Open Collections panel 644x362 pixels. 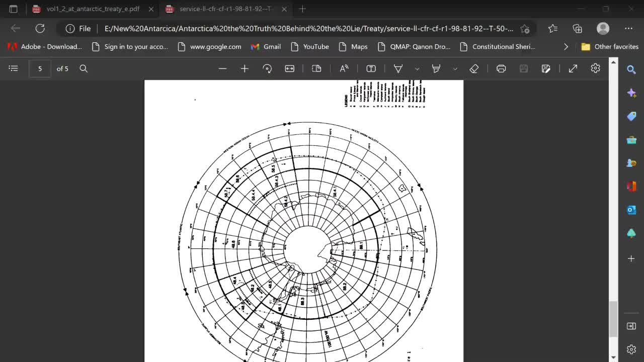577,29
